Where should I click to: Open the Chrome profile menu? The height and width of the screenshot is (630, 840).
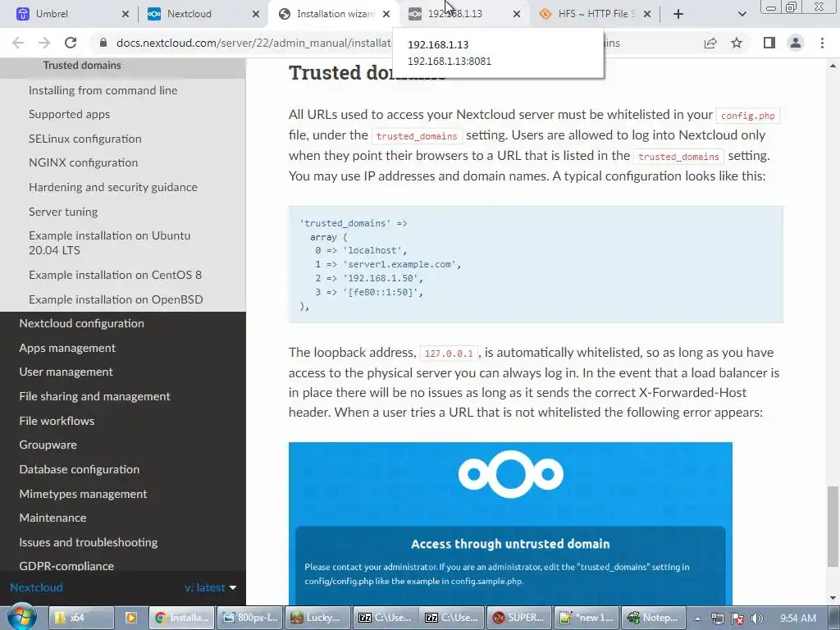pos(796,43)
